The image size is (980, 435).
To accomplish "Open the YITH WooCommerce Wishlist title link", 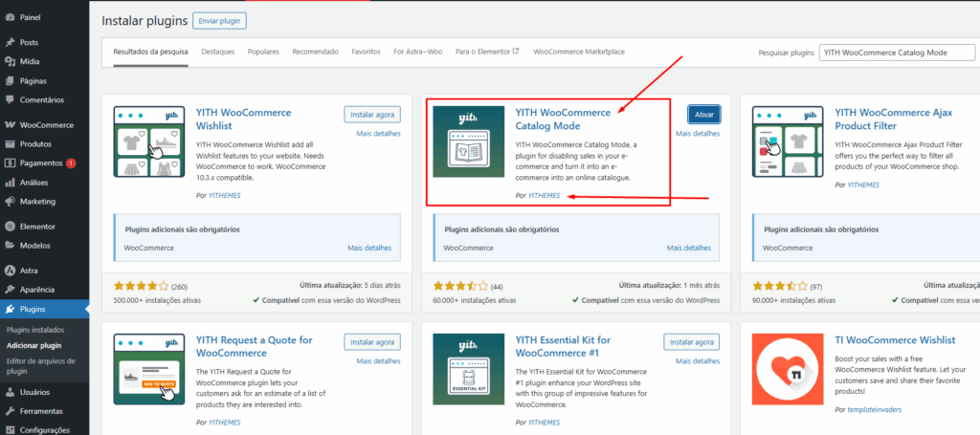I will [x=244, y=120].
